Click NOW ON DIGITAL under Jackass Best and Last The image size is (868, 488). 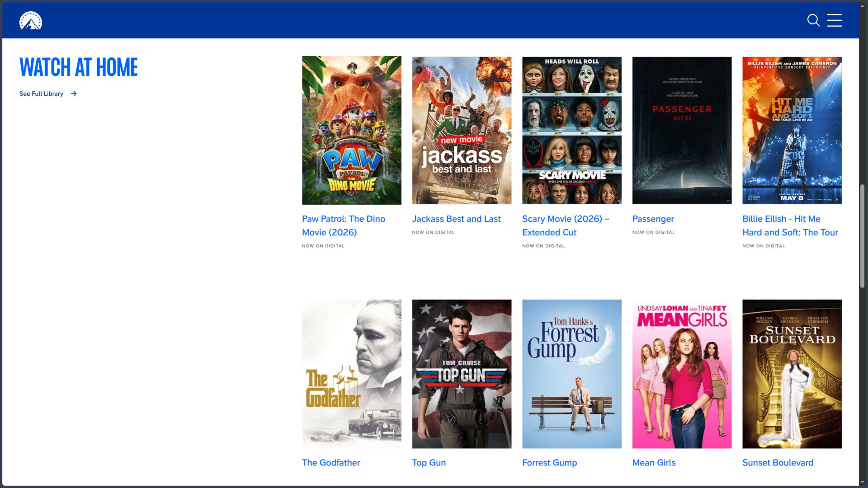[x=433, y=232]
